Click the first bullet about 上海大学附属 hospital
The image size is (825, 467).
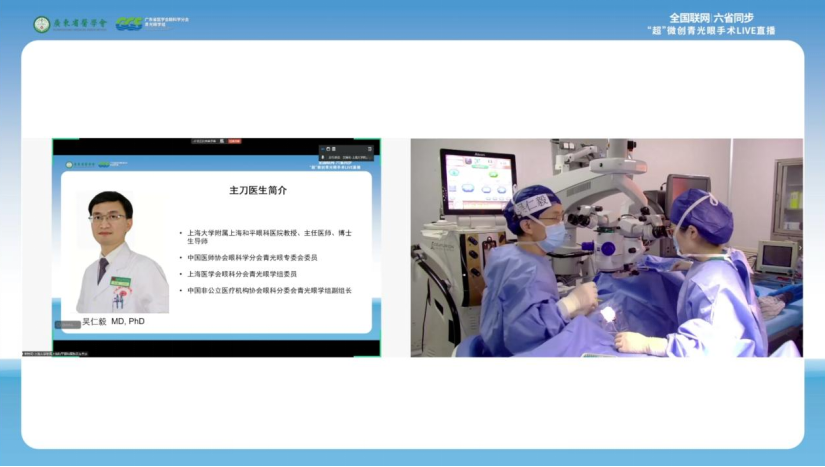click(268, 236)
